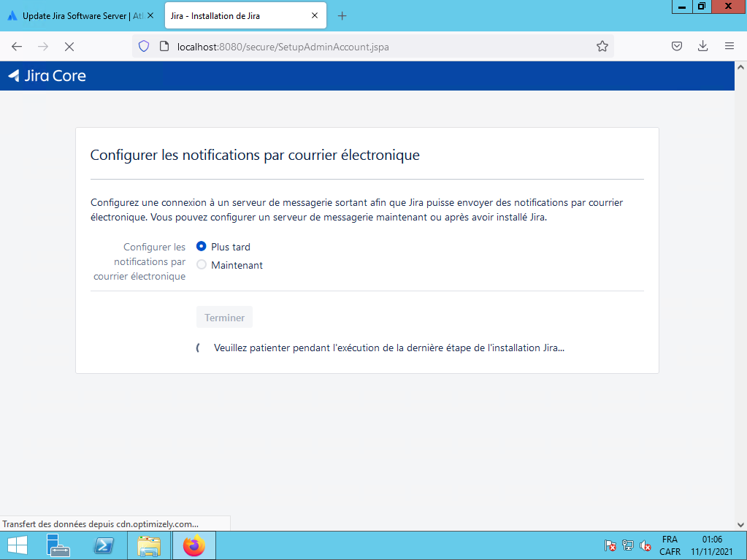Open the Windows Start menu
The height and width of the screenshot is (560, 747).
[18, 545]
